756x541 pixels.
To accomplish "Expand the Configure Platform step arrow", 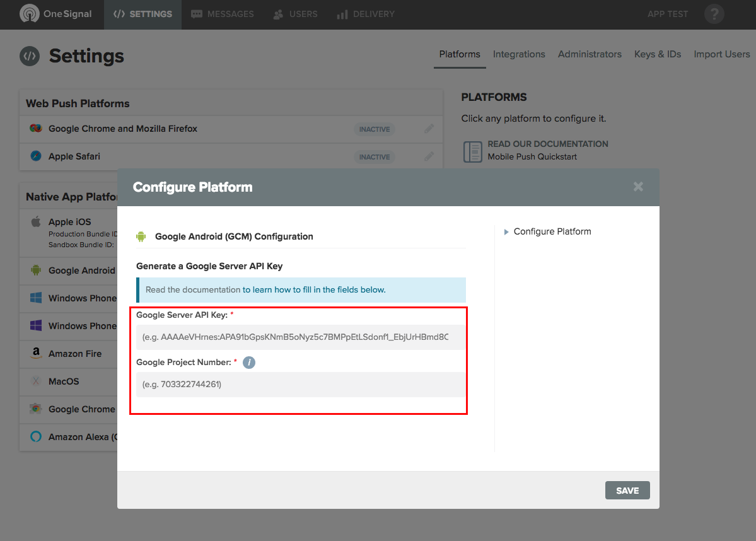I will click(x=506, y=232).
